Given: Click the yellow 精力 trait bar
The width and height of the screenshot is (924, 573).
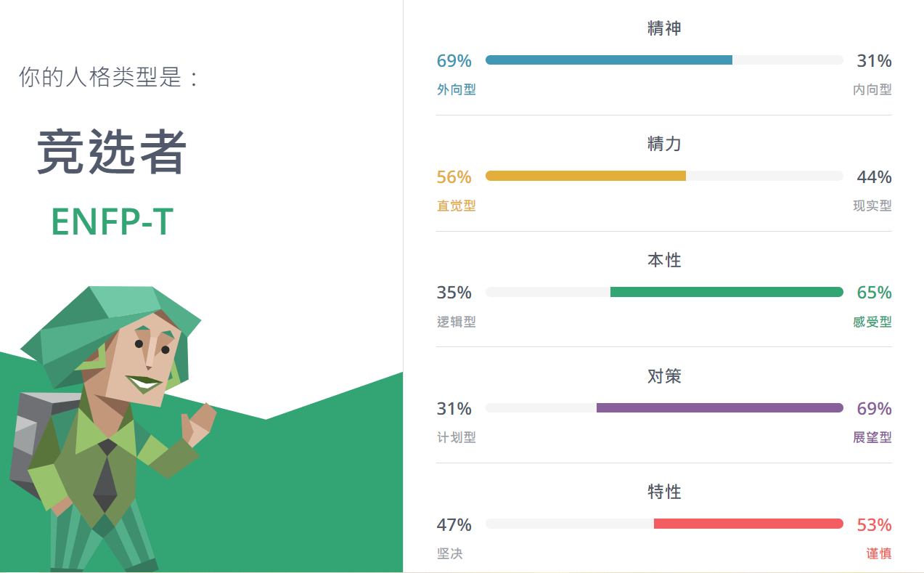Looking at the screenshot, I should pos(585,176).
